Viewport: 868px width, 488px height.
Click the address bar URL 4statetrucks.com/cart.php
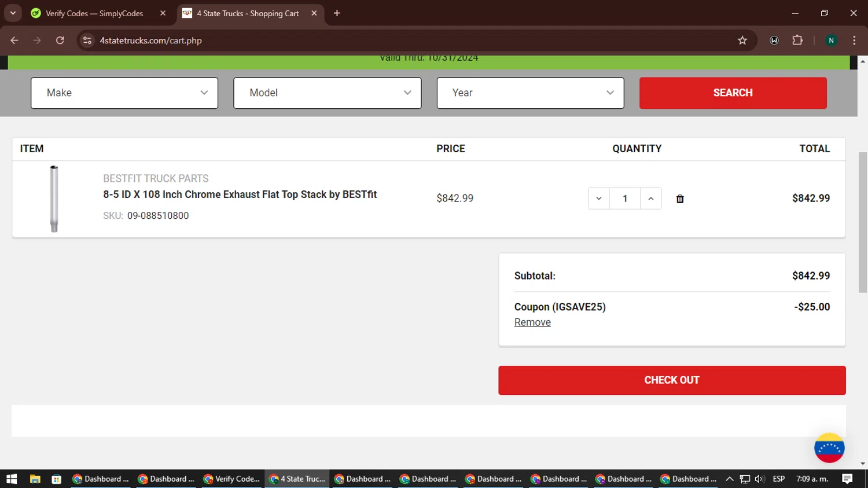(150, 41)
